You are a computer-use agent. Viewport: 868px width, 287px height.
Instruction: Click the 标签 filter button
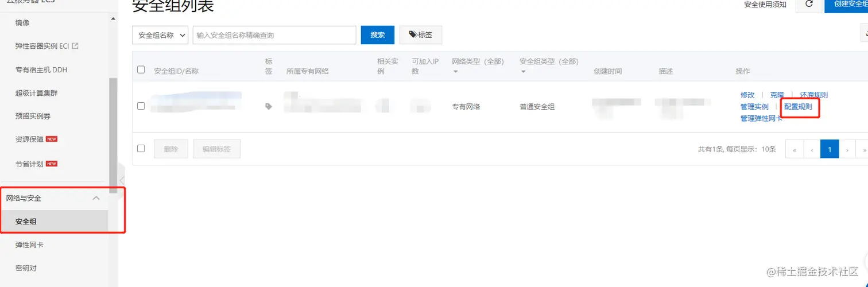(x=421, y=35)
